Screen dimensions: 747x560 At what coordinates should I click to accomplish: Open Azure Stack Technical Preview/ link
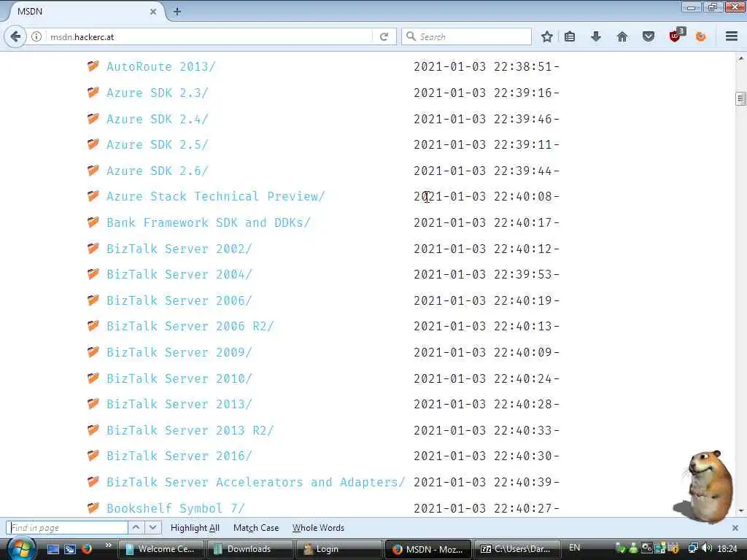coord(215,197)
